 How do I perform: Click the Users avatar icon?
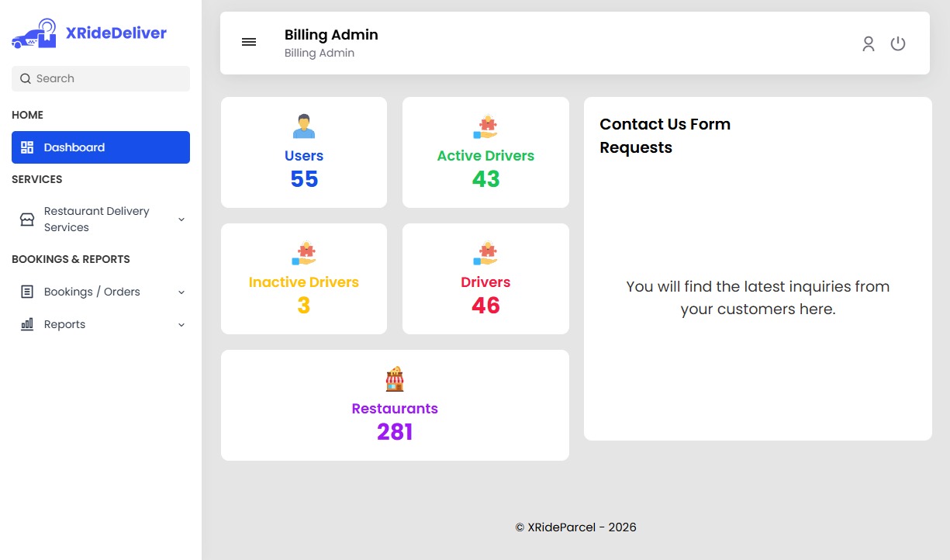pyautogui.click(x=303, y=126)
